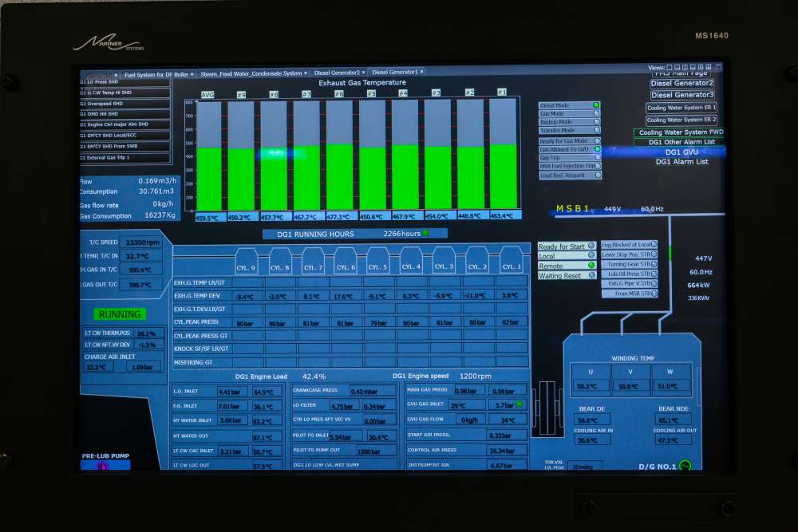Screen dimensions: 798x532
Task: Switch to the Steam_Feed Water_Condensate System tab
Action: pyautogui.click(x=251, y=73)
